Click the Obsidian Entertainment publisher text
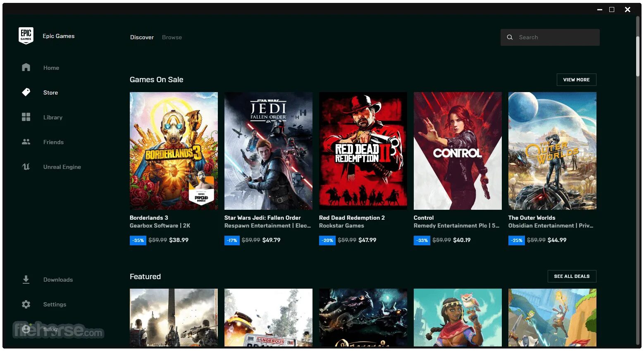The height and width of the screenshot is (351, 644). (x=551, y=225)
